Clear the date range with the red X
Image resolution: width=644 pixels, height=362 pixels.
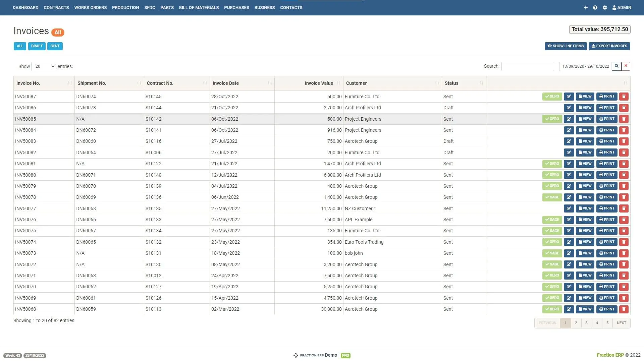point(626,66)
